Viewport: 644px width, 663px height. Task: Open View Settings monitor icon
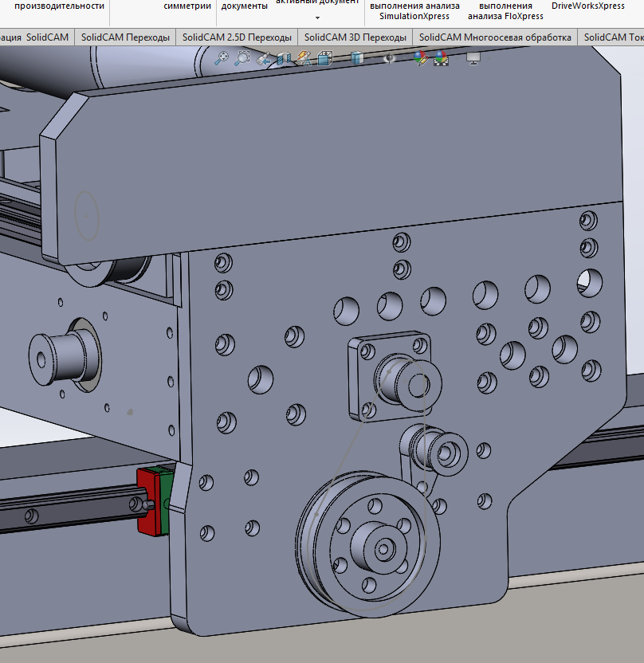click(473, 58)
